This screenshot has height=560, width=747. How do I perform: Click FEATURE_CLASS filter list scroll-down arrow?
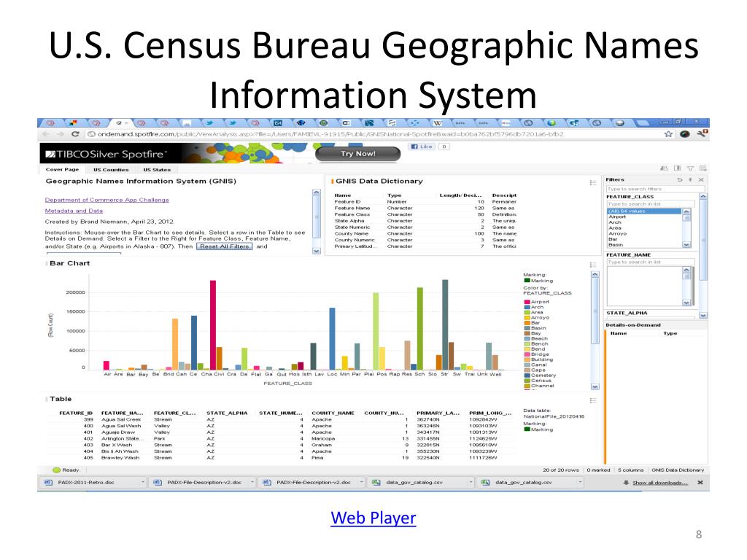[x=686, y=245]
